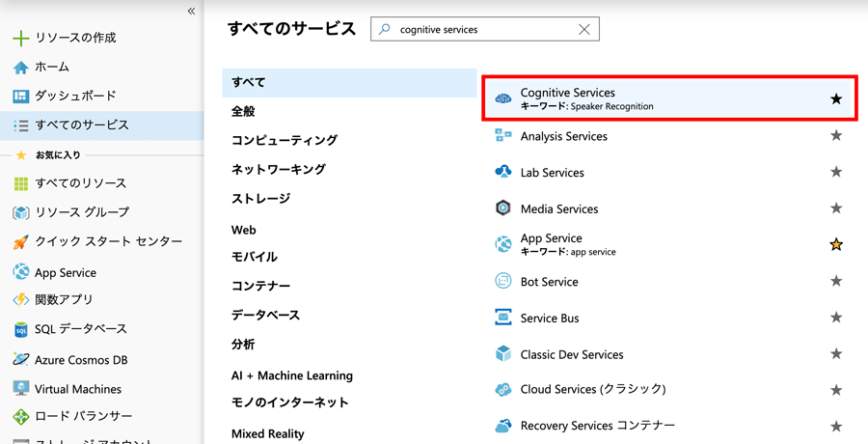Select the AI + Machine Learning category
The image size is (868, 444).
point(291,375)
